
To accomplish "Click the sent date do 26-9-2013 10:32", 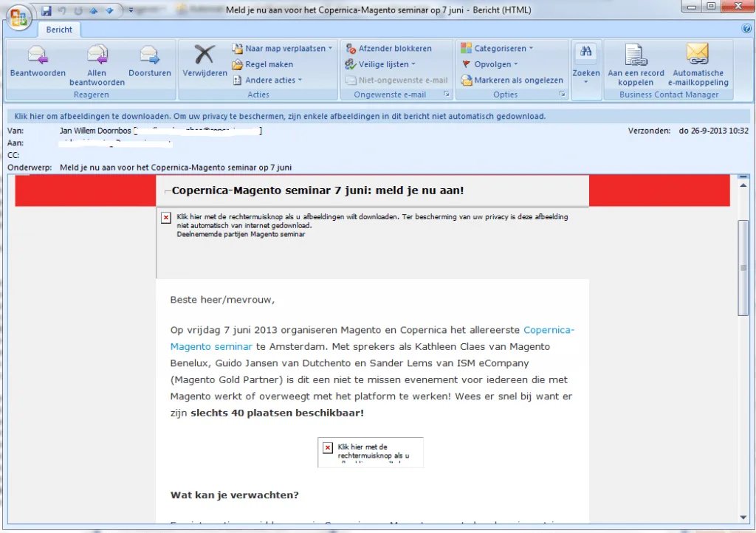I will (x=714, y=131).
